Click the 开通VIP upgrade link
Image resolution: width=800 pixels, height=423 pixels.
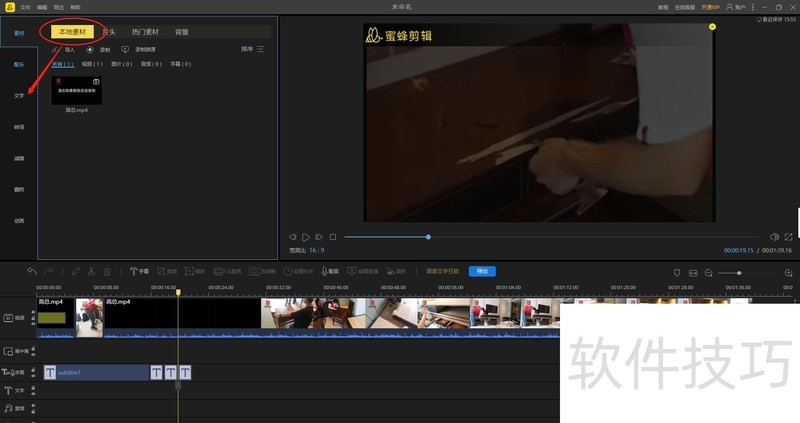tap(710, 7)
